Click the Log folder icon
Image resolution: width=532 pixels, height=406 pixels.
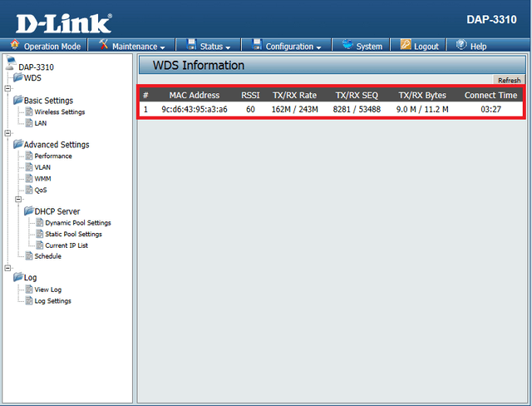pyautogui.click(x=18, y=277)
